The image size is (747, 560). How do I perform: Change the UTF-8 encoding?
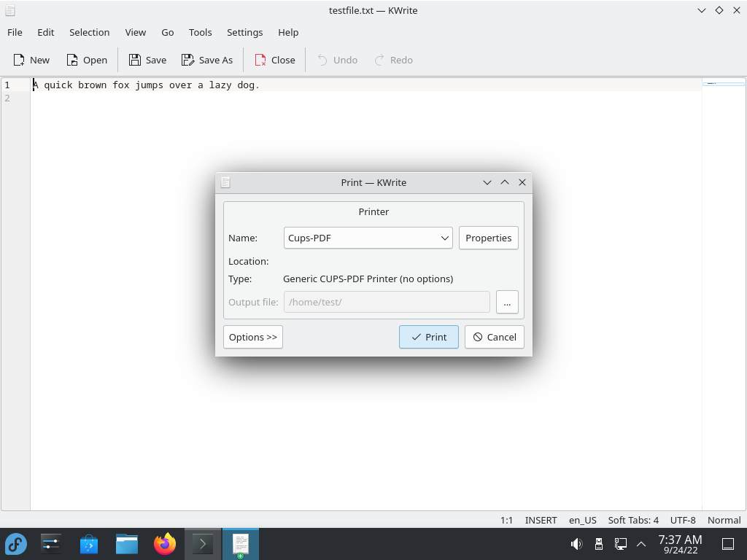click(683, 520)
